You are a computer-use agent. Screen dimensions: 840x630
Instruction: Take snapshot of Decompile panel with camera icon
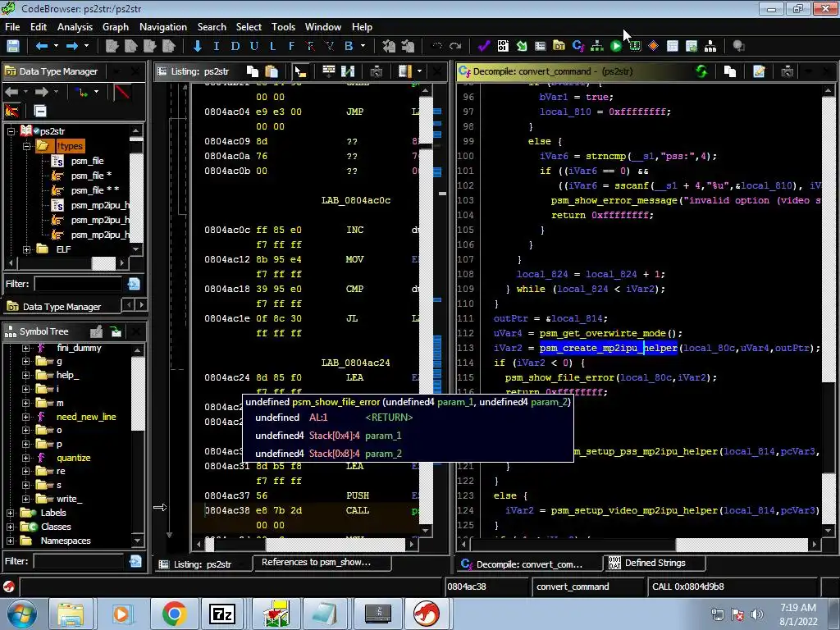[x=787, y=71]
